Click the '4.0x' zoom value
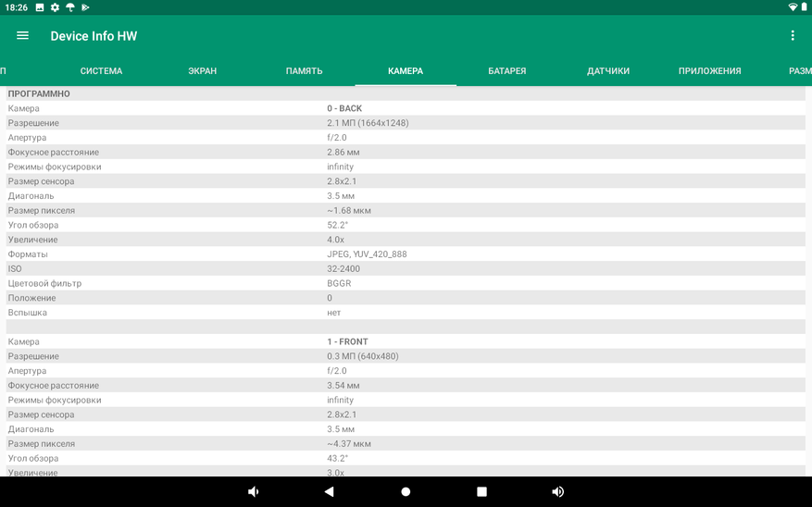The height and width of the screenshot is (507, 812). [335, 240]
